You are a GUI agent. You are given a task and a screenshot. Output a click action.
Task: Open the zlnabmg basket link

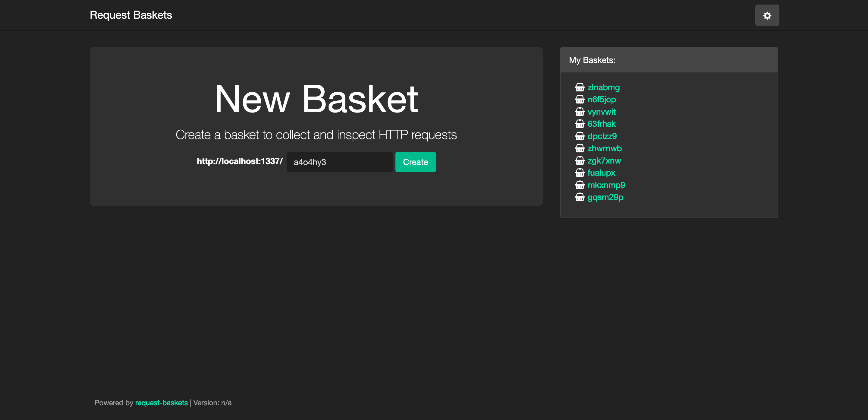pyautogui.click(x=603, y=87)
